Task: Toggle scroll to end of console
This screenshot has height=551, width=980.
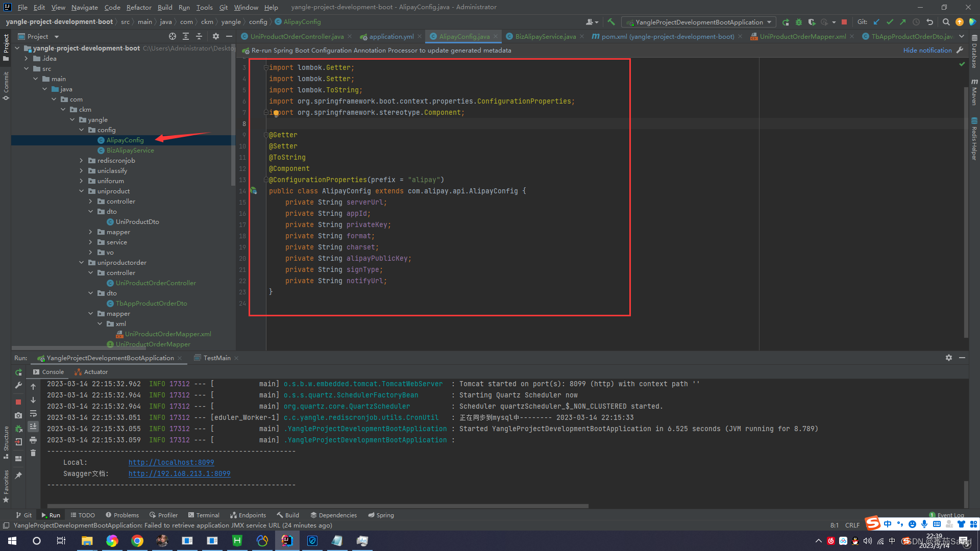Action: point(33,426)
